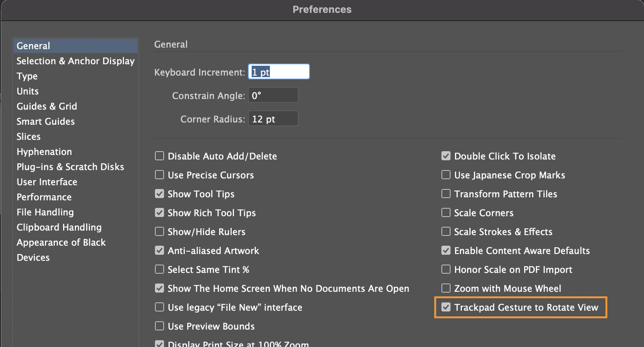Image resolution: width=644 pixels, height=347 pixels.
Task: Enable Scale Strokes & Effects
Action: (446, 231)
